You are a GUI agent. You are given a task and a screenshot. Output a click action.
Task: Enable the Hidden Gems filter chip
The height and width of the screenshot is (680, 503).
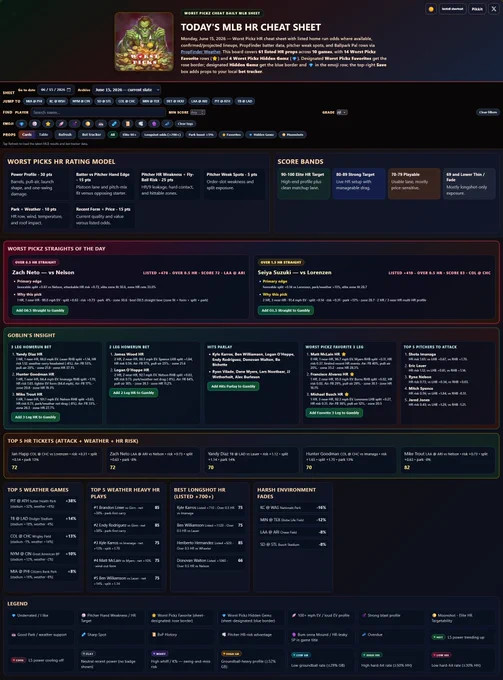coord(261,134)
